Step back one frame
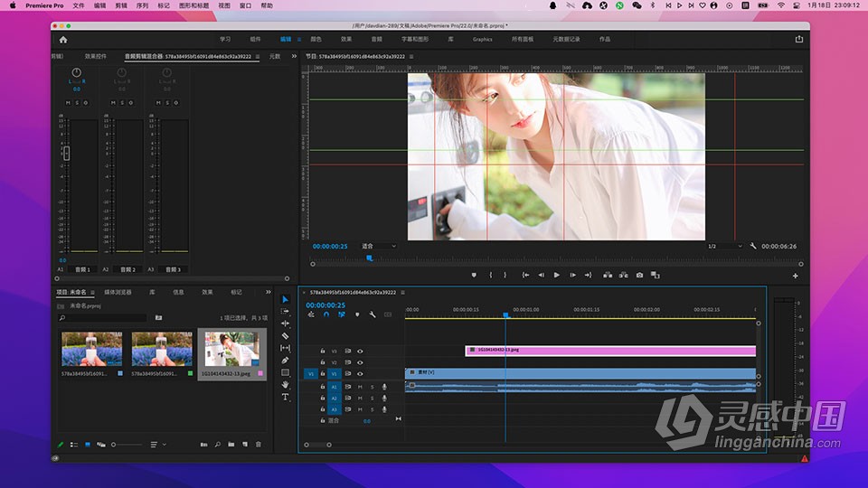Image resolution: width=868 pixels, height=488 pixels. pyautogui.click(x=542, y=275)
